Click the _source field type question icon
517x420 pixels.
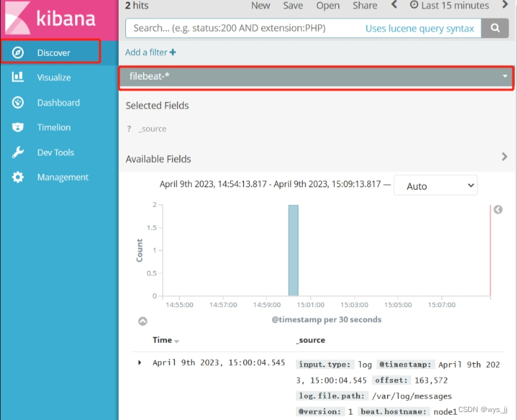[x=129, y=129]
